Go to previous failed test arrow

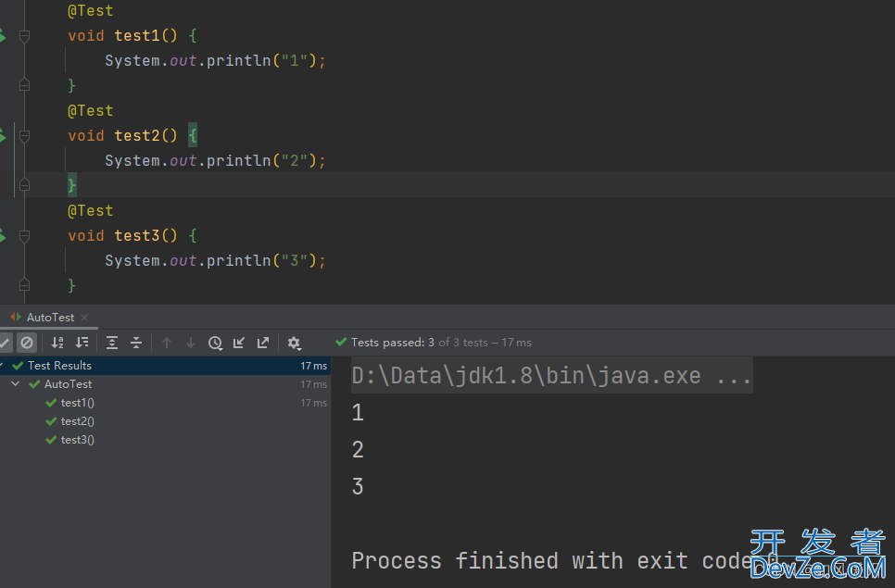tap(167, 343)
